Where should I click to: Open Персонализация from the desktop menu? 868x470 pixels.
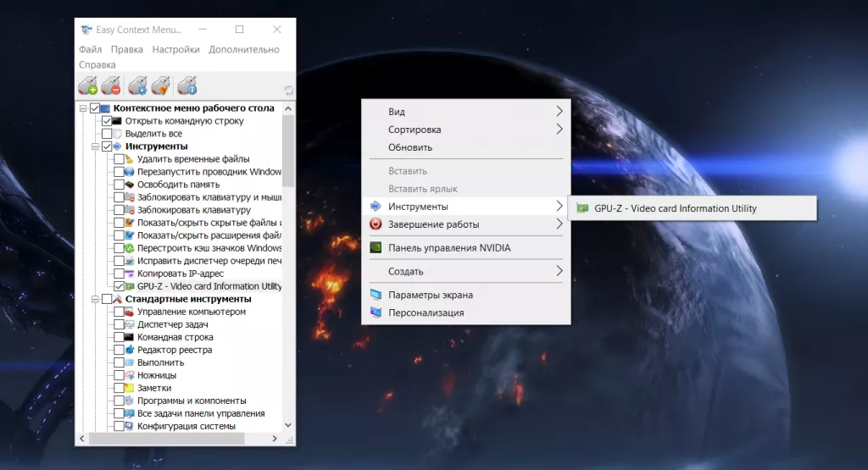[426, 312]
